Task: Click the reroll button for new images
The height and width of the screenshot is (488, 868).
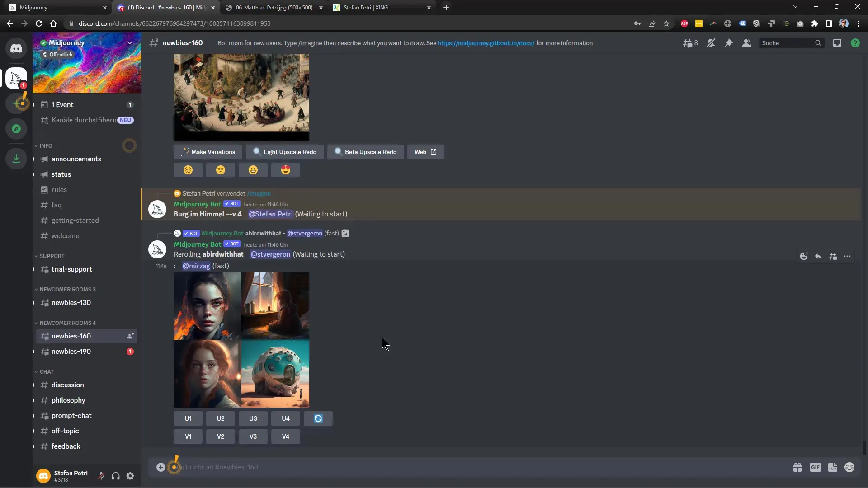Action: [x=318, y=417]
